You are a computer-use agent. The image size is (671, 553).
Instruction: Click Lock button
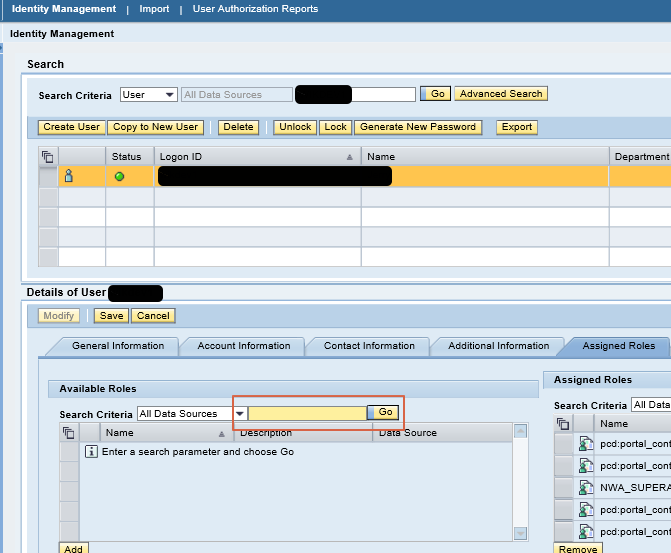tap(336, 127)
